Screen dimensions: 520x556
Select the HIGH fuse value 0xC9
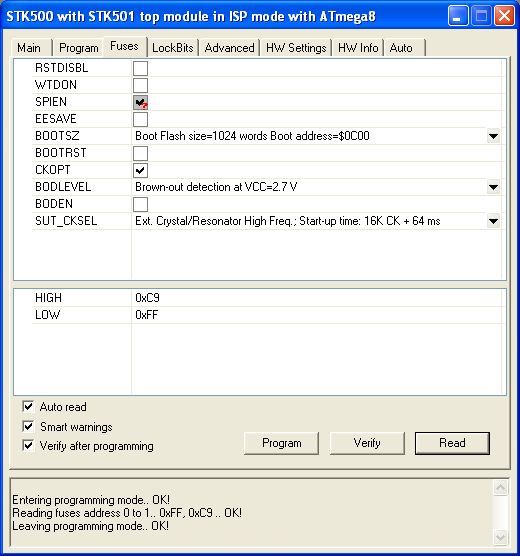[148, 298]
